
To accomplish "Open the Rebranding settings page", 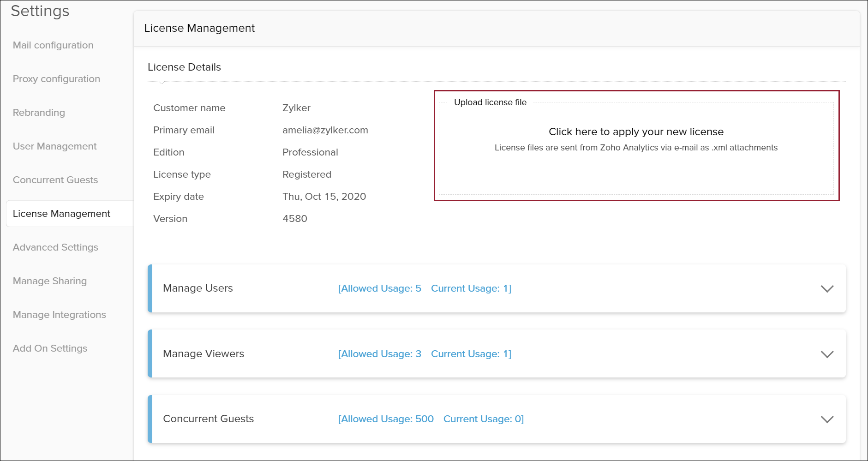I will [39, 113].
